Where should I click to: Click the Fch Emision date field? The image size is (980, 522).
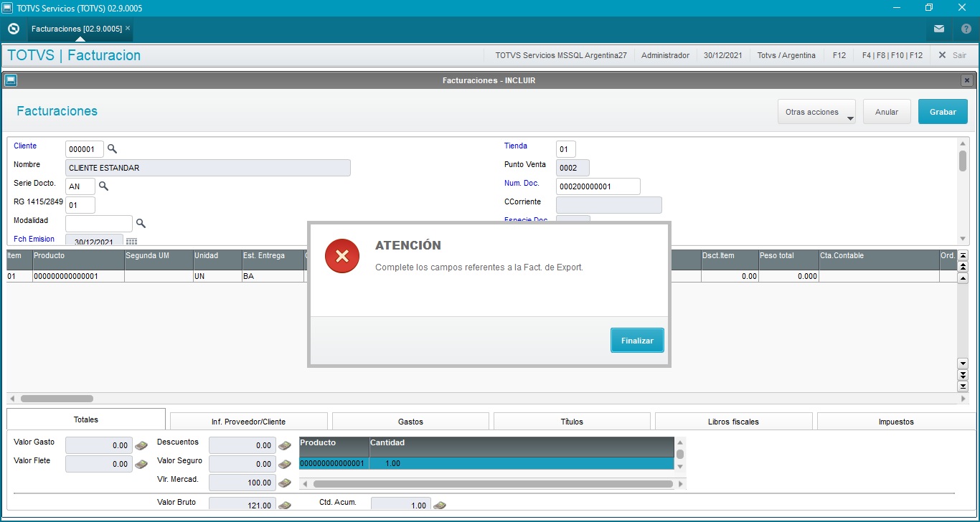pos(94,240)
